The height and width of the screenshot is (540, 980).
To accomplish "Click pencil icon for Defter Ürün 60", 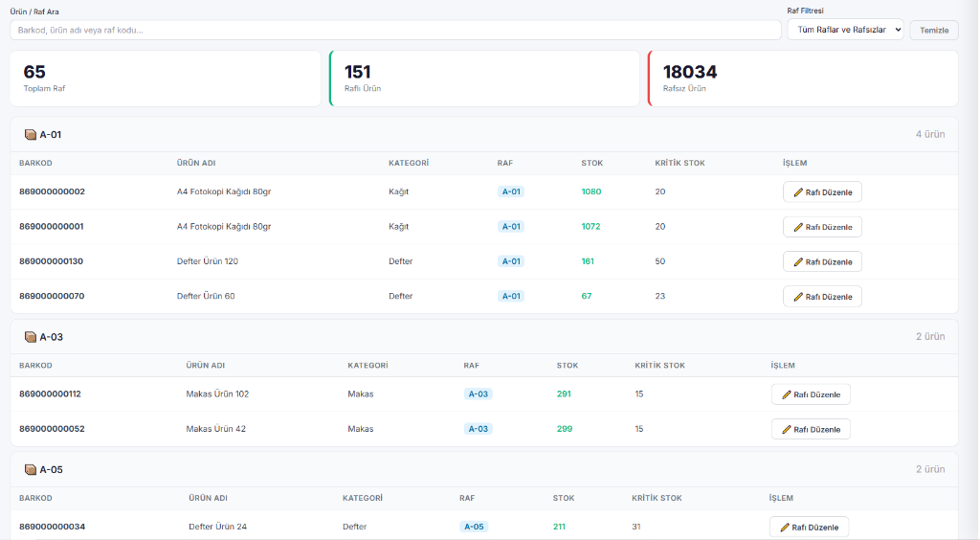I will click(x=798, y=297).
